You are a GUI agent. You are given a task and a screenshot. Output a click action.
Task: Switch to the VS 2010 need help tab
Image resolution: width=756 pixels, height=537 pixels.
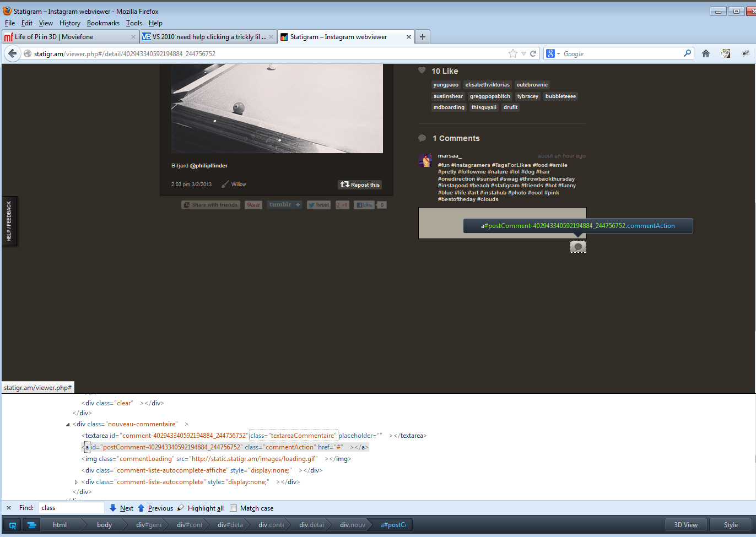208,37
